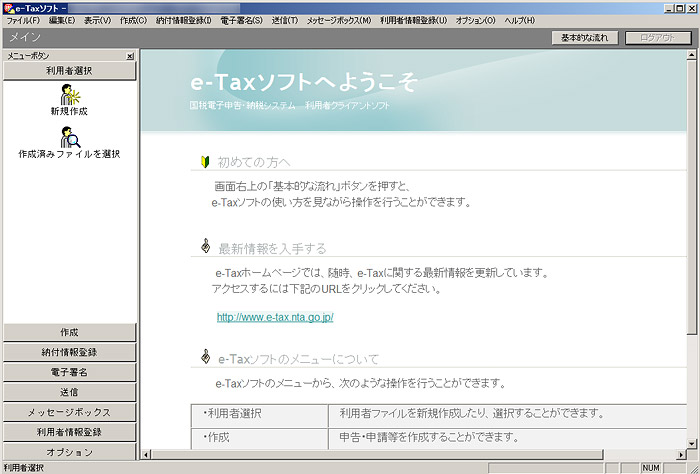Screen dimensions: 700x474
Task: Click horizontal scrollbar left arrow
Action: pyautogui.click(x=146, y=455)
